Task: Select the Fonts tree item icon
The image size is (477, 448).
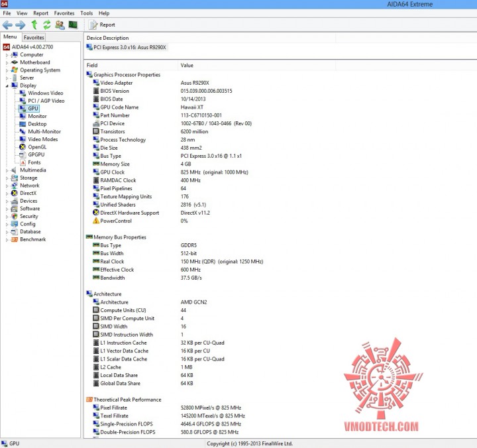Action: coord(23,162)
